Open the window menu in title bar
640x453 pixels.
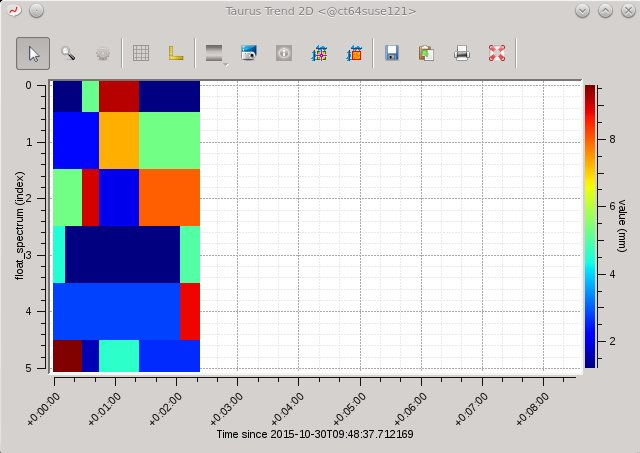15,11
